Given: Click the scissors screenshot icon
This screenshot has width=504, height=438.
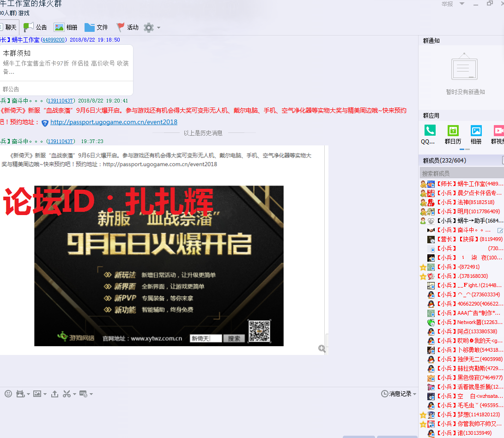Looking at the screenshot, I should pos(67,394).
